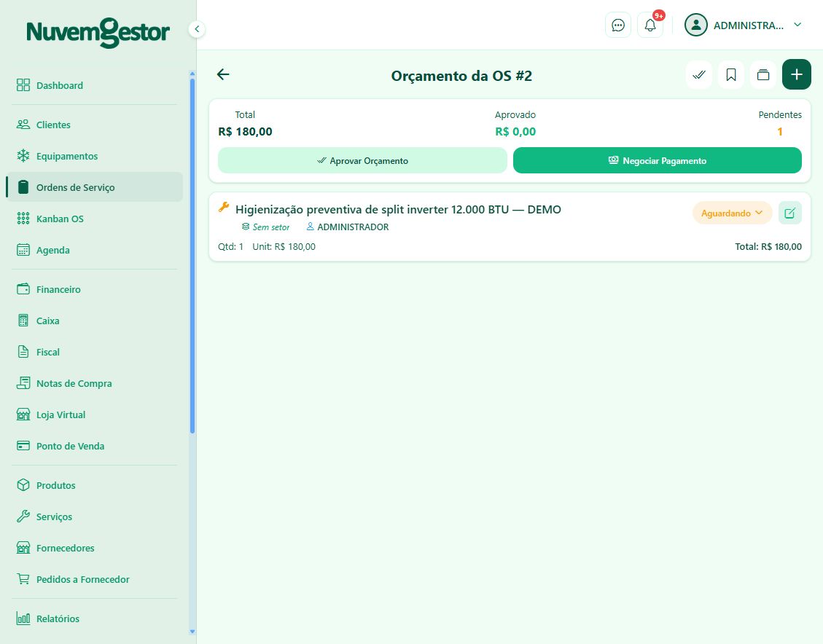
Task: Click the bookmark icon in the header
Action: pyautogui.click(x=730, y=75)
